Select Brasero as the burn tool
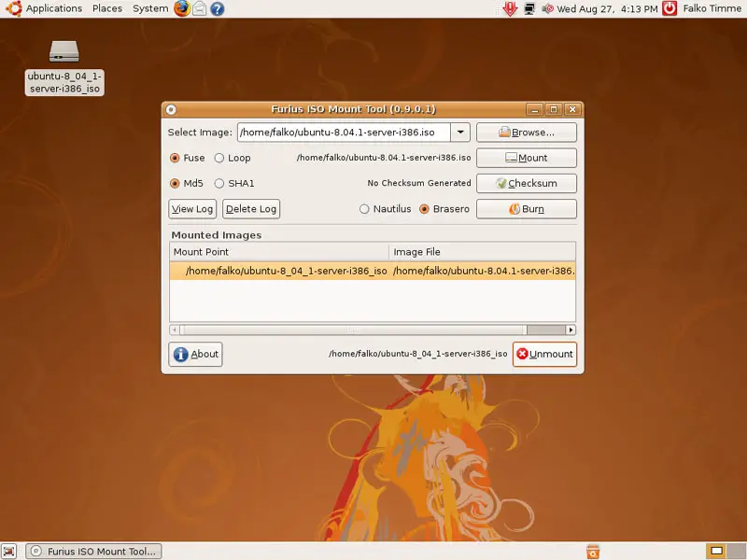Screen dimensions: 747x560 (x=444, y=209)
